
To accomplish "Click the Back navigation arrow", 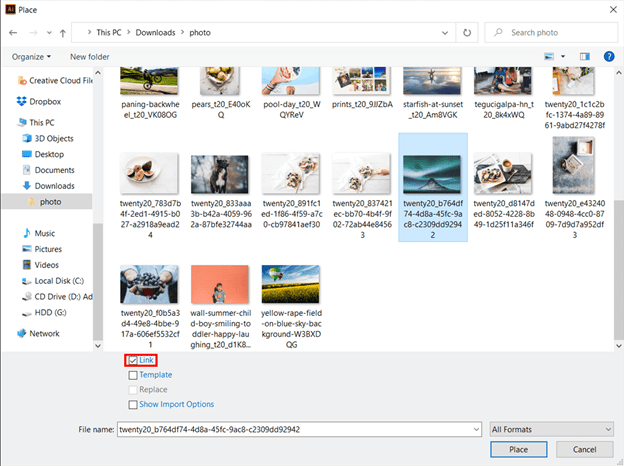I will coord(13,33).
